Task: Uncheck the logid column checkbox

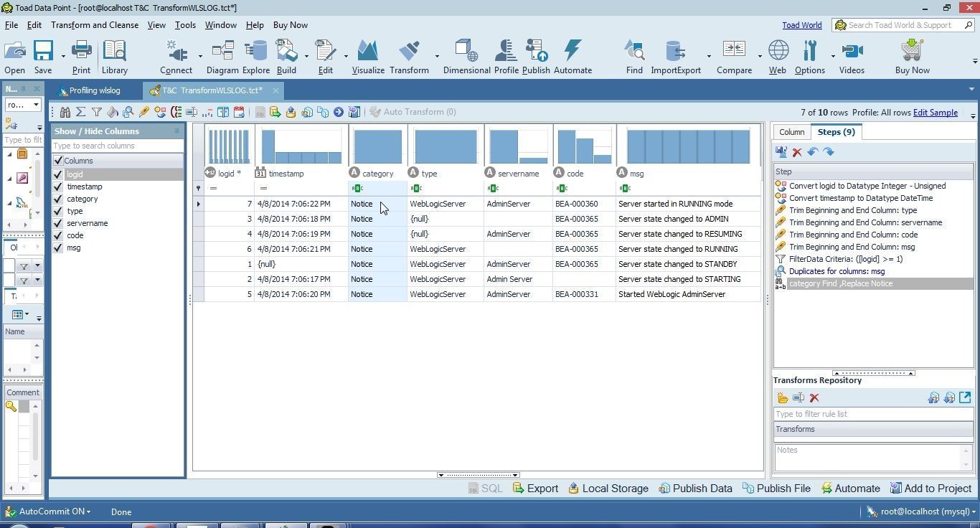Action: click(58, 174)
